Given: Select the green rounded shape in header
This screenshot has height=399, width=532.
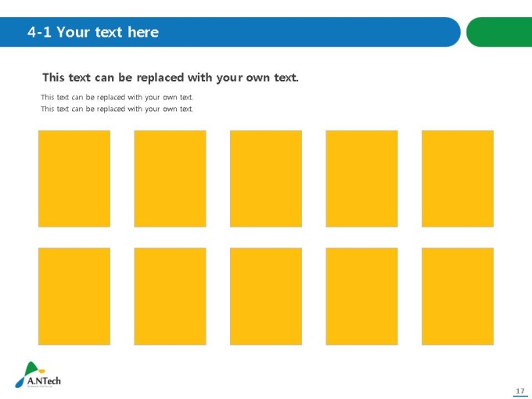Looking at the screenshot, I should point(499,32).
